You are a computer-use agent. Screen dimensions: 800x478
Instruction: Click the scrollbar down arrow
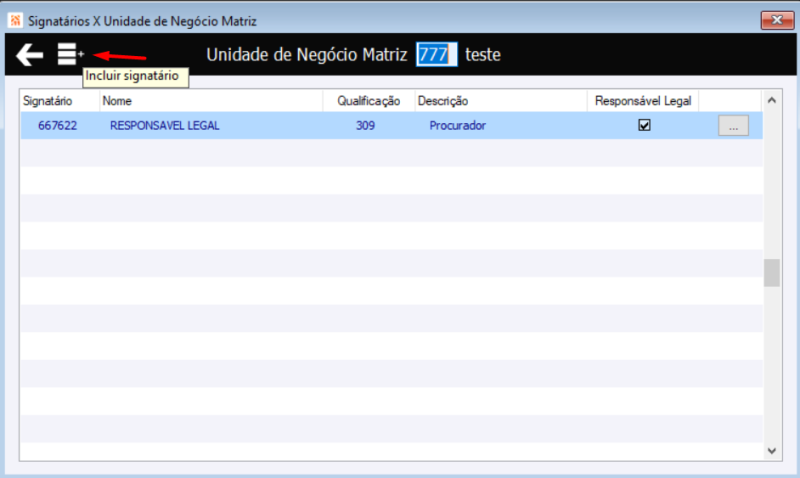(772, 451)
